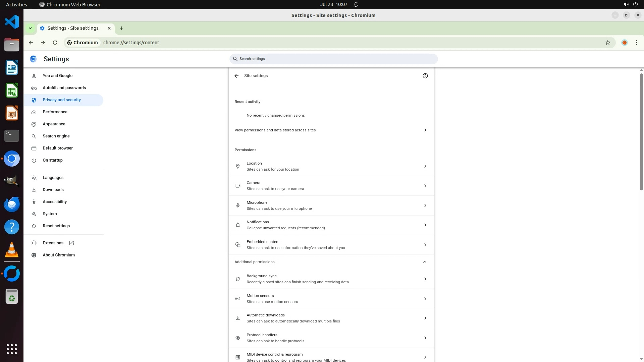Image resolution: width=644 pixels, height=362 pixels.
Task: Bookmark this page with star icon
Action: coord(607,43)
